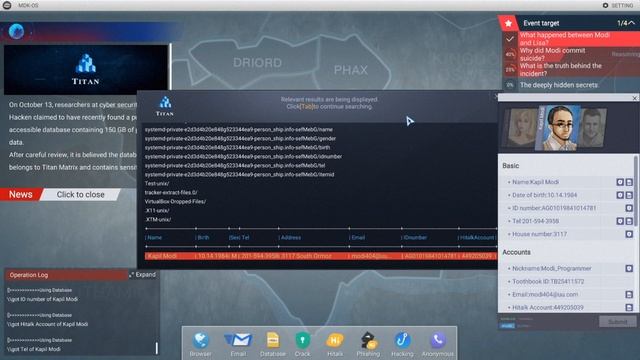640x360 pixels.
Task: Click the Operation Log scrollbar handle
Action: [x=156, y=348]
